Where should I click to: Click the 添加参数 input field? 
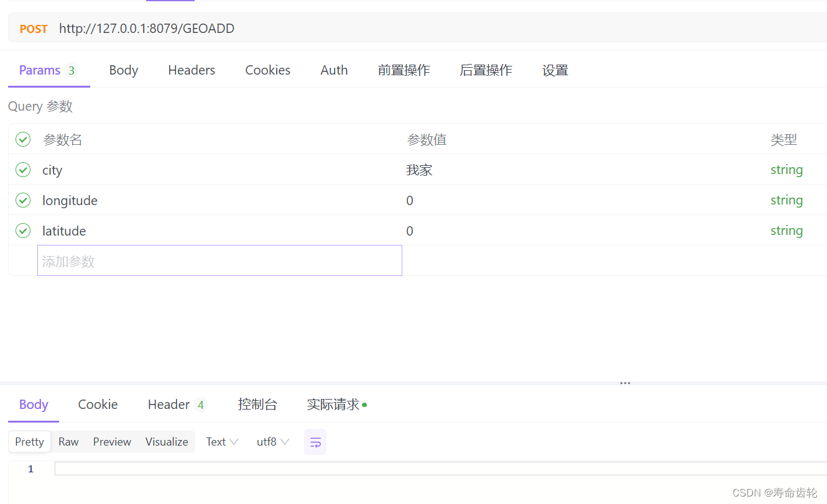[x=219, y=260]
